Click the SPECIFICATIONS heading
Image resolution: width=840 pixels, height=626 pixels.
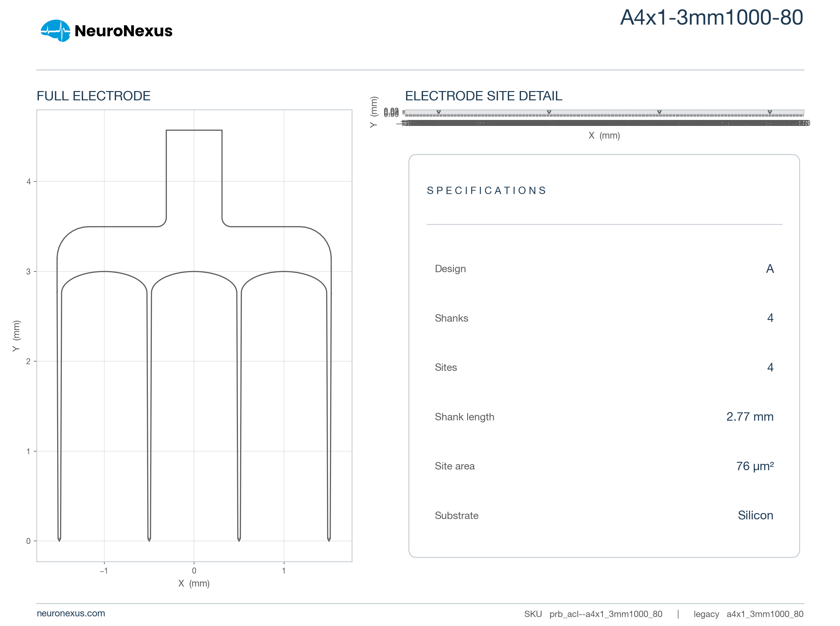click(x=486, y=191)
